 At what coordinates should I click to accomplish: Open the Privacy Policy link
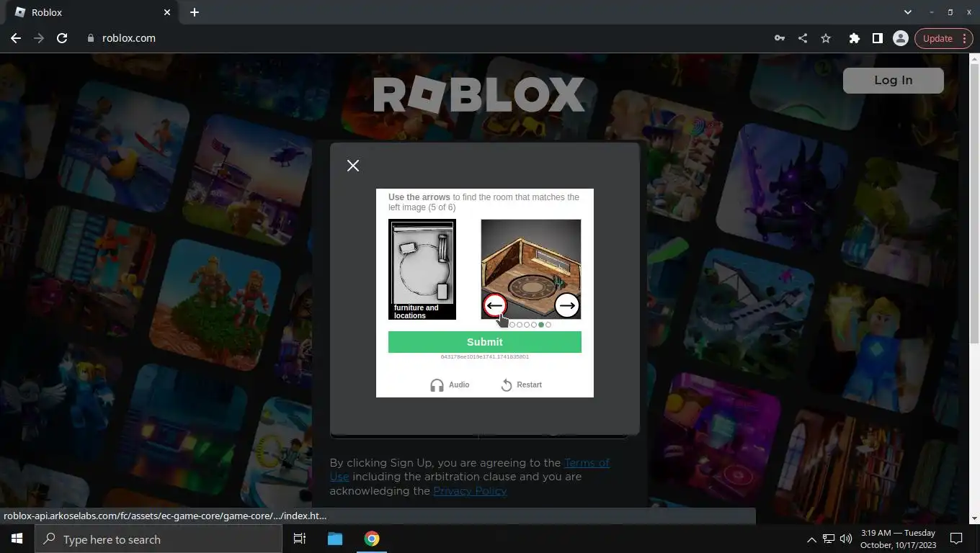click(470, 491)
